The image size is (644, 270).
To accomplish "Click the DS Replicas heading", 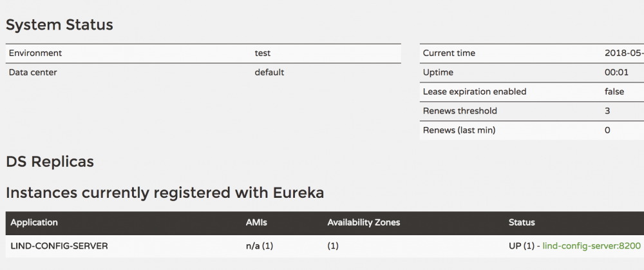I will point(50,162).
